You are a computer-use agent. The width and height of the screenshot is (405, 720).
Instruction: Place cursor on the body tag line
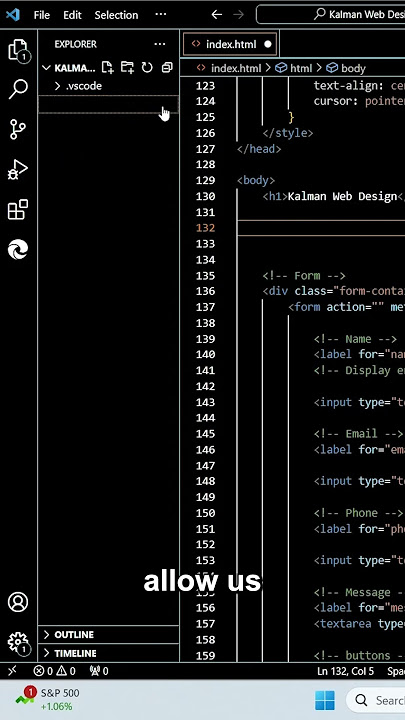tap(256, 180)
